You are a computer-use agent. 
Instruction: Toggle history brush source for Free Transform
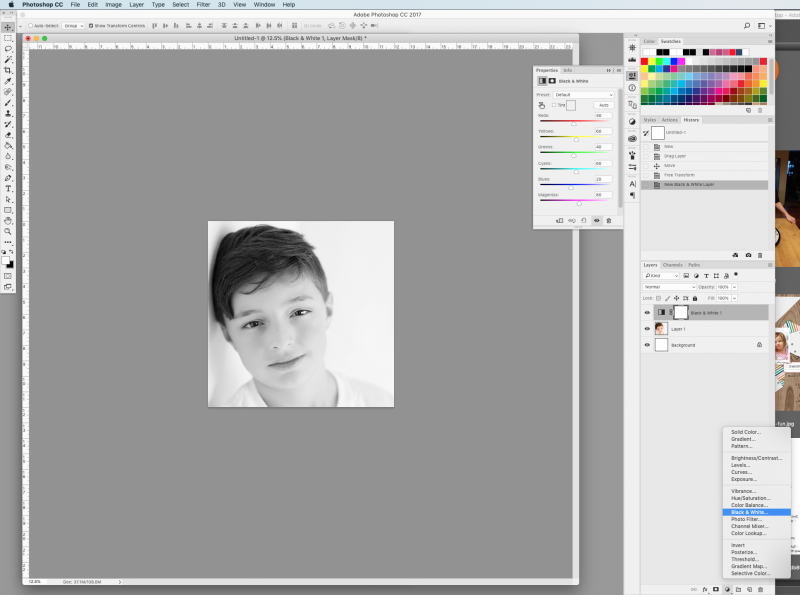pyautogui.click(x=646, y=175)
